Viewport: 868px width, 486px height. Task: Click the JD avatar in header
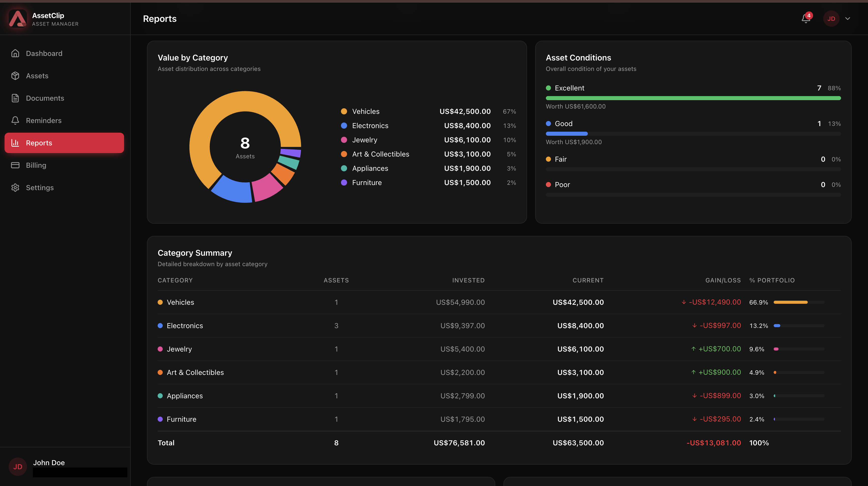tap(831, 19)
